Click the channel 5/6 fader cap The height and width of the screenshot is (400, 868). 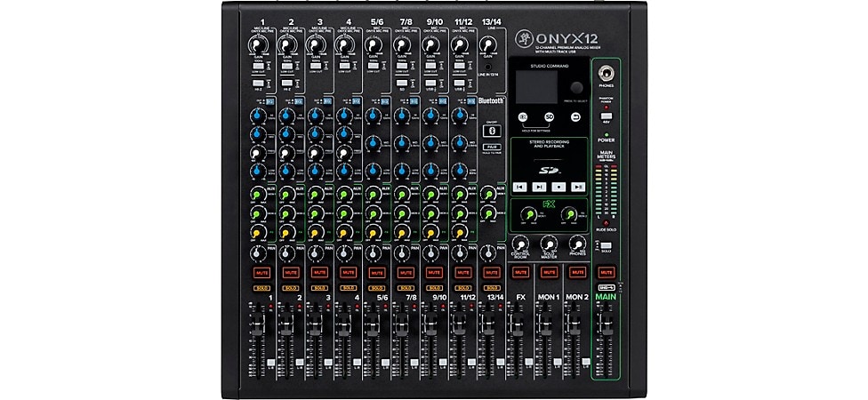[x=373, y=326]
